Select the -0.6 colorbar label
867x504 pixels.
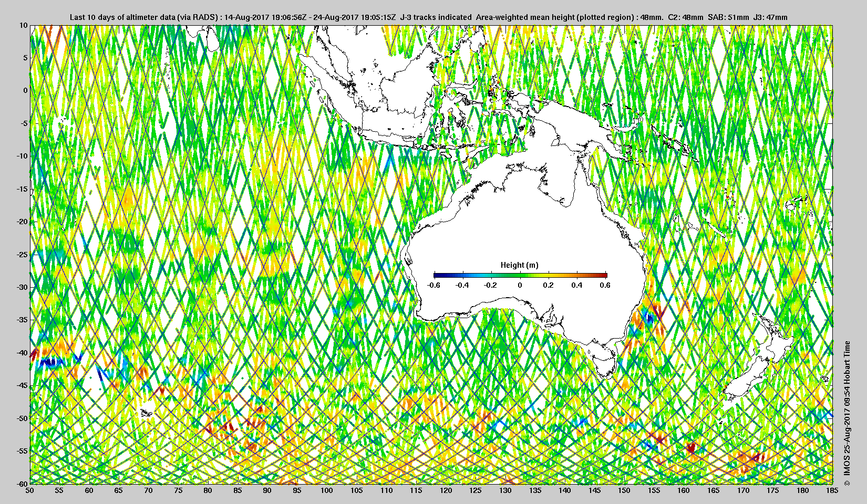click(434, 285)
